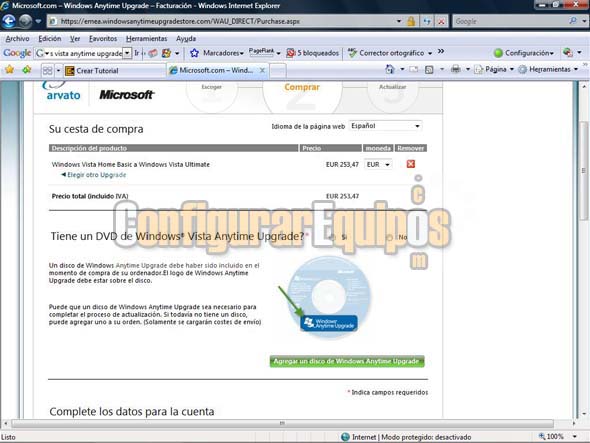Screen dimensions: 590x443
Task: Click the Internet zone globe in status bar
Action: pos(345,437)
